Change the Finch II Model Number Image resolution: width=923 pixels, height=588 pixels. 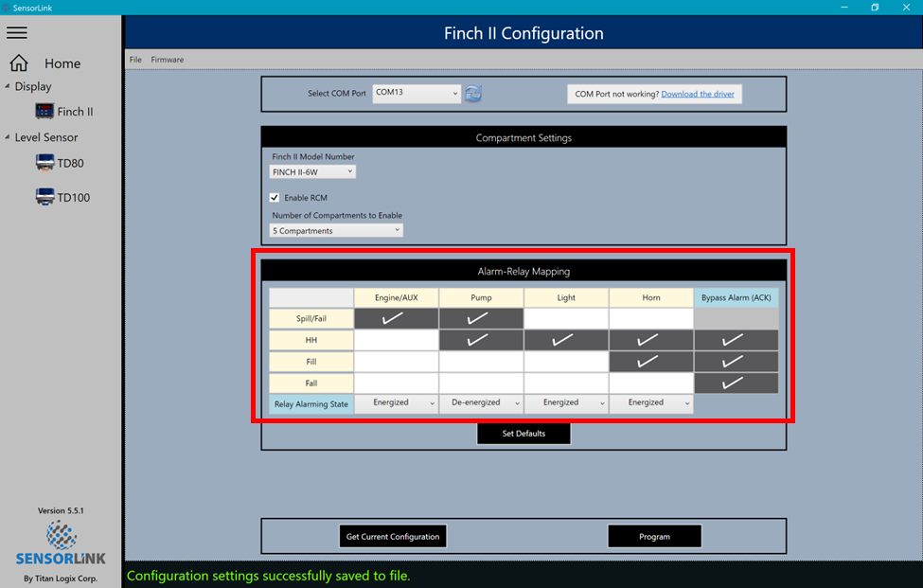[x=312, y=171]
